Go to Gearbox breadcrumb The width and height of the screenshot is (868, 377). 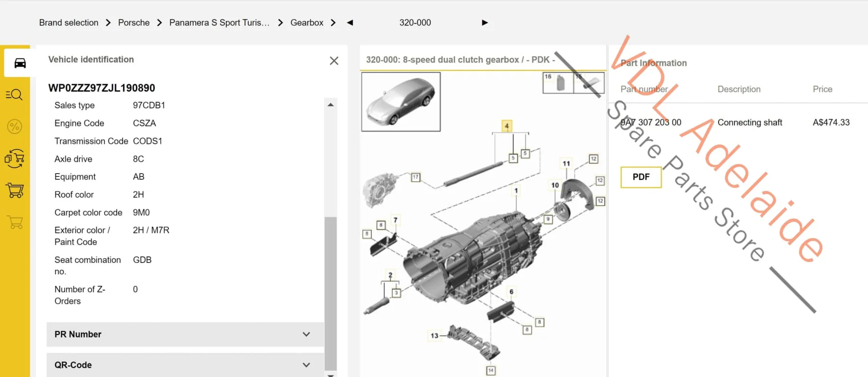coord(307,23)
